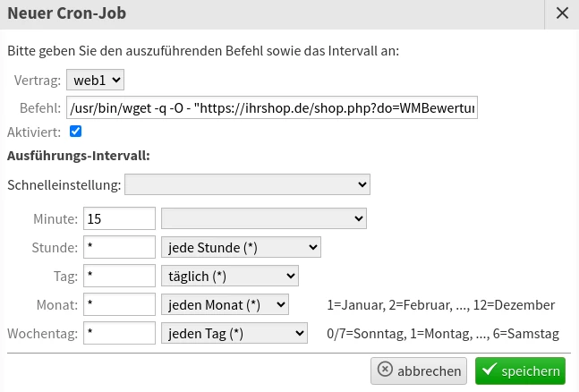Click the Tag text field
The image size is (579, 392).
tap(119, 276)
